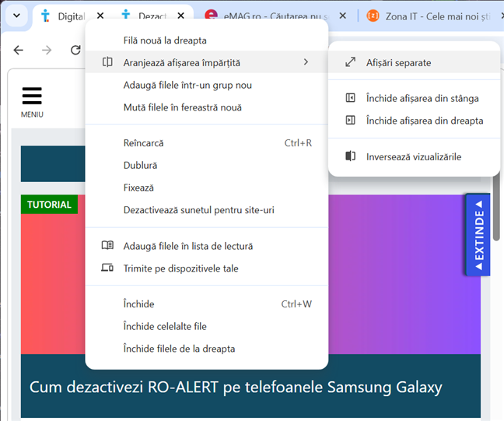The height and width of the screenshot is (421, 504).
Task: Select Filă nouă la dreapta
Action: tap(207, 40)
